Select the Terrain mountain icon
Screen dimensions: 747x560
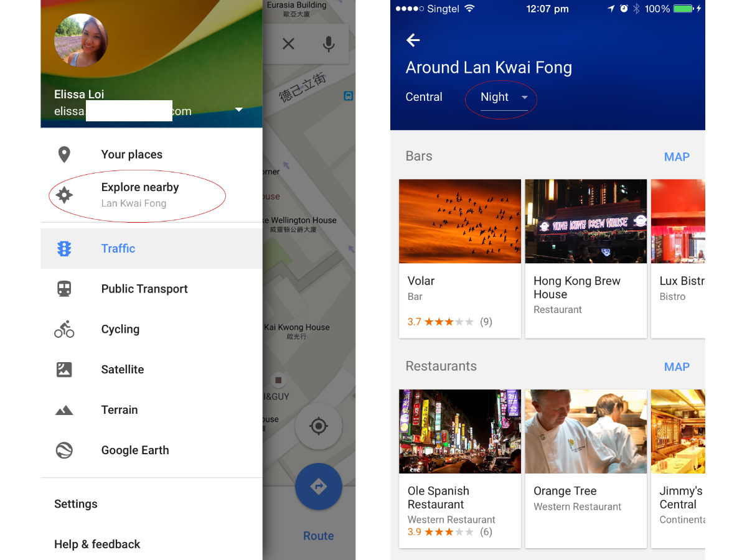coord(64,410)
